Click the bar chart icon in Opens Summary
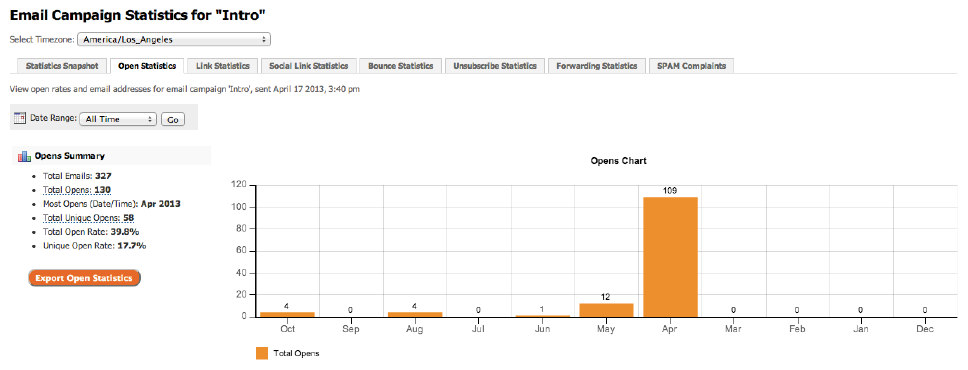 pyautogui.click(x=24, y=156)
